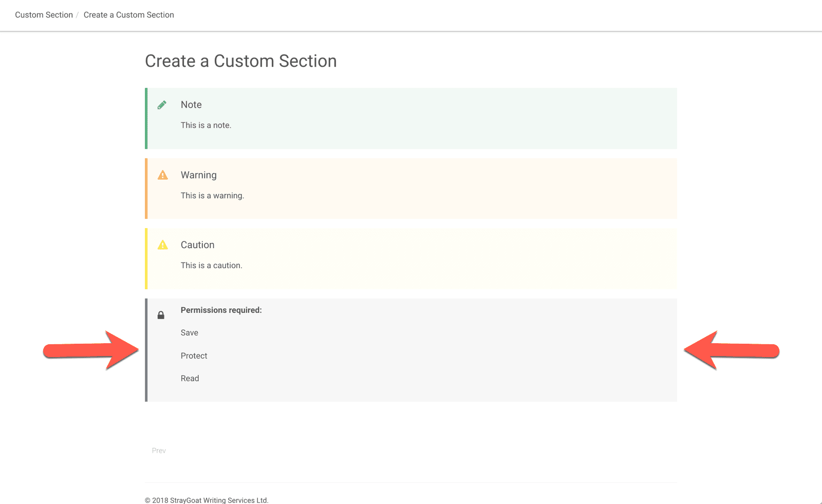Select Create a Custom Section breadcrumb entry
822x504 pixels.
[x=128, y=15]
